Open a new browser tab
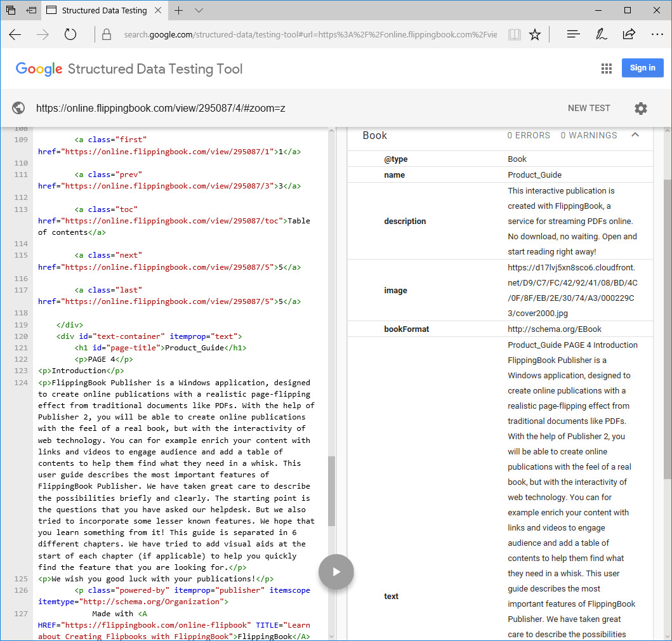This screenshot has width=672, height=641. [x=179, y=10]
